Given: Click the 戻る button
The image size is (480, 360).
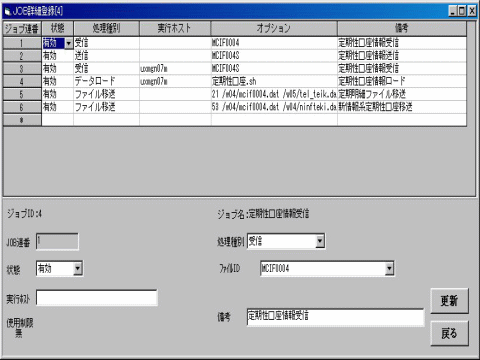Looking at the screenshot, I should pos(449,333).
